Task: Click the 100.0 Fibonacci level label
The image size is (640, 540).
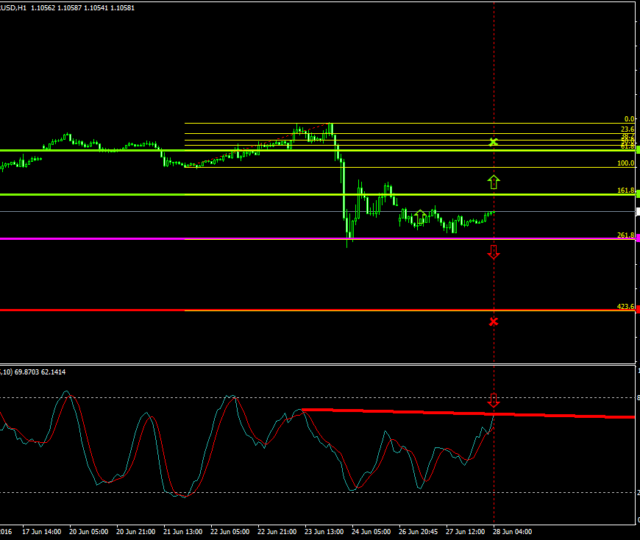Action: coord(626,162)
